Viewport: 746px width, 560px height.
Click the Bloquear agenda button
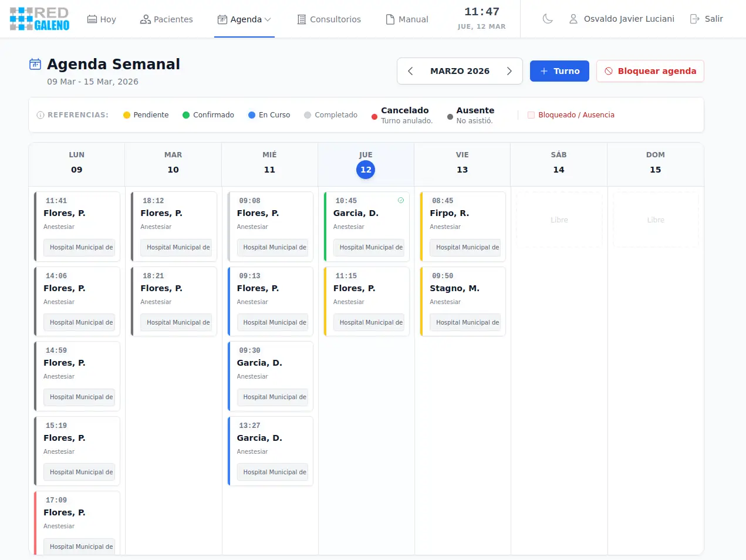pos(650,71)
